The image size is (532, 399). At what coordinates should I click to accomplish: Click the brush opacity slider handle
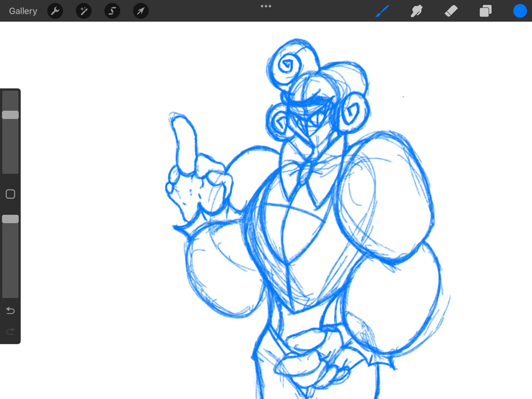point(10,219)
